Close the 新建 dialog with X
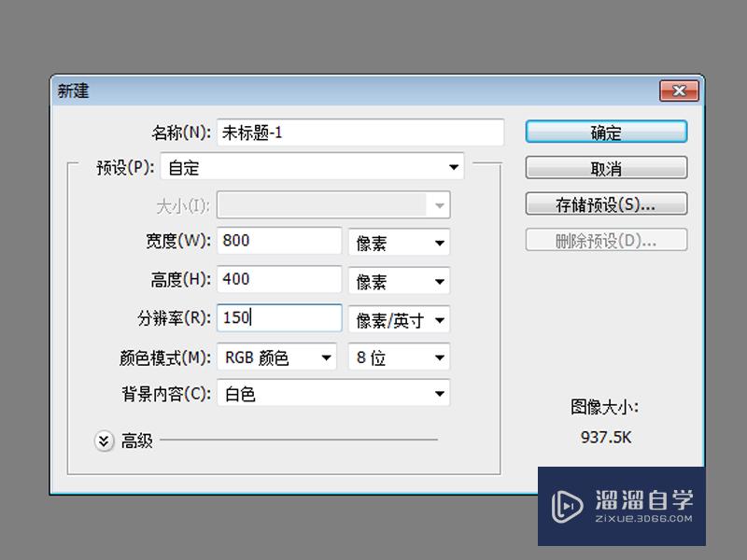This screenshot has height=560, width=747. tap(679, 91)
